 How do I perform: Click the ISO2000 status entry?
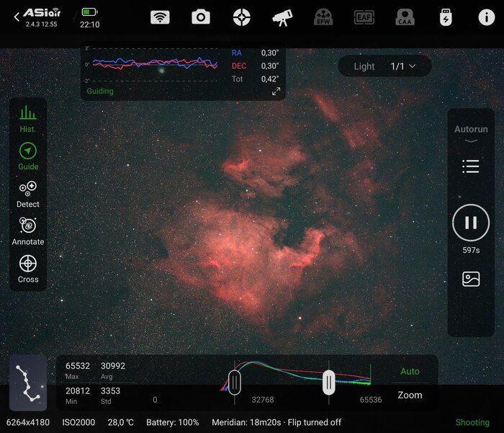[78, 422]
